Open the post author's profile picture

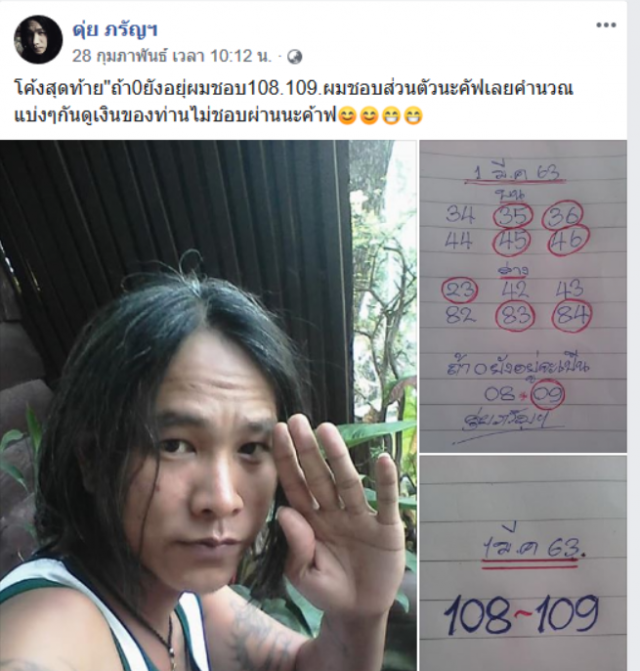[39, 40]
